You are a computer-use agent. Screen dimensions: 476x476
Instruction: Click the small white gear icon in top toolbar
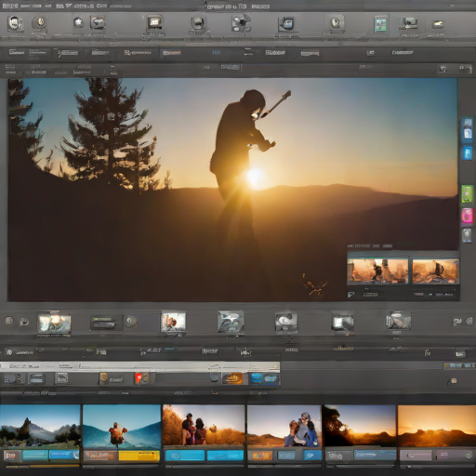(78, 22)
